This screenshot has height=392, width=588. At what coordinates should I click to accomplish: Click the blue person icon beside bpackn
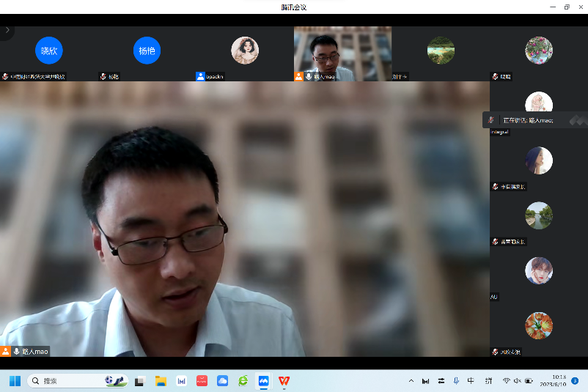(x=201, y=76)
